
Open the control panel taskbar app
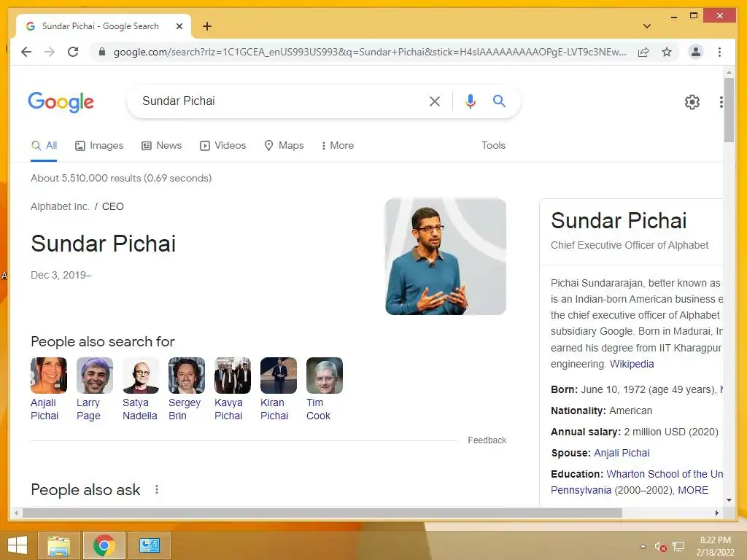pyautogui.click(x=149, y=545)
